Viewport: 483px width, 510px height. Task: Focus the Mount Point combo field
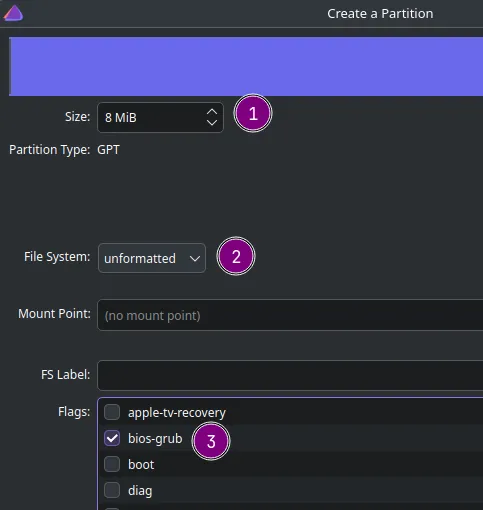[290, 315]
